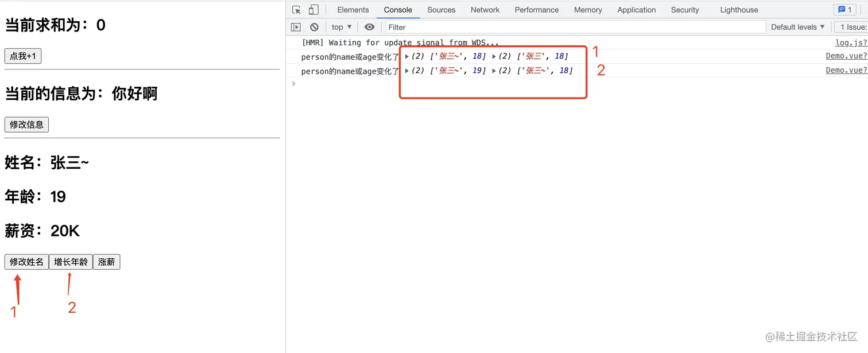Select the Console tab
The width and height of the screenshot is (868, 353).
click(398, 10)
